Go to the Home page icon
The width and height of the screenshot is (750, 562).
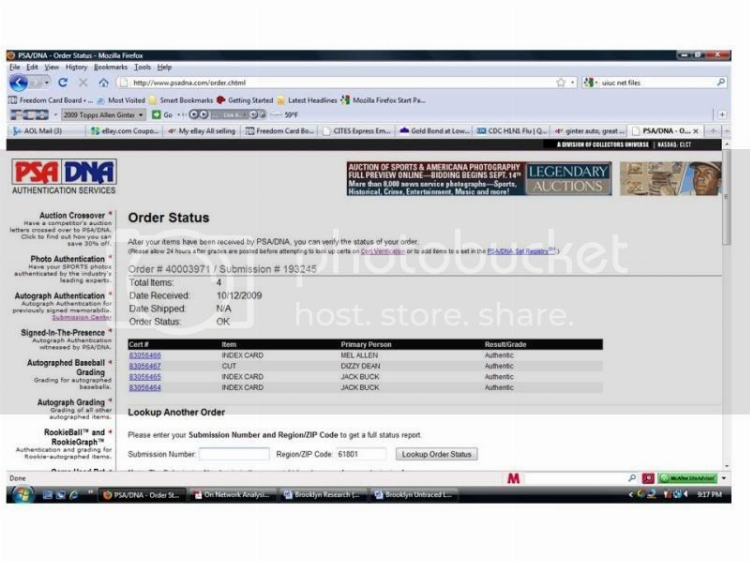[x=103, y=83]
